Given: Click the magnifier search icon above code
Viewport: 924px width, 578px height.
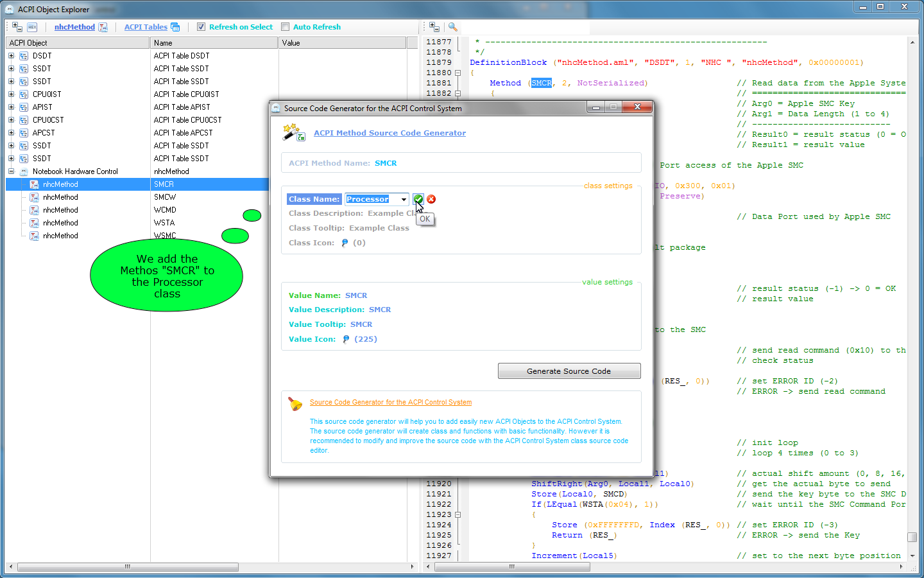Looking at the screenshot, I should (x=453, y=27).
